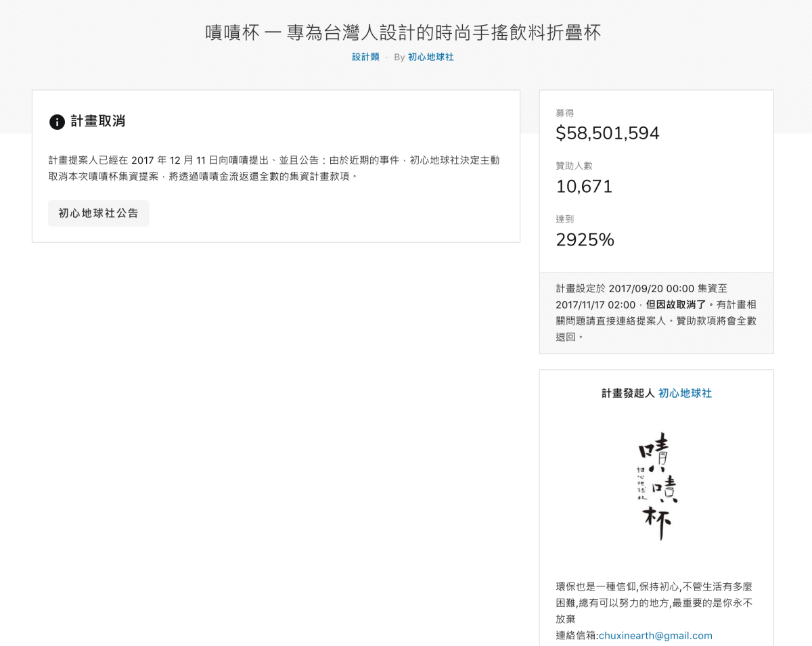Click the 初心地球社公告 button
Image resolution: width=812 pixels, height=646 pixels.
click(x=99, y=213)
